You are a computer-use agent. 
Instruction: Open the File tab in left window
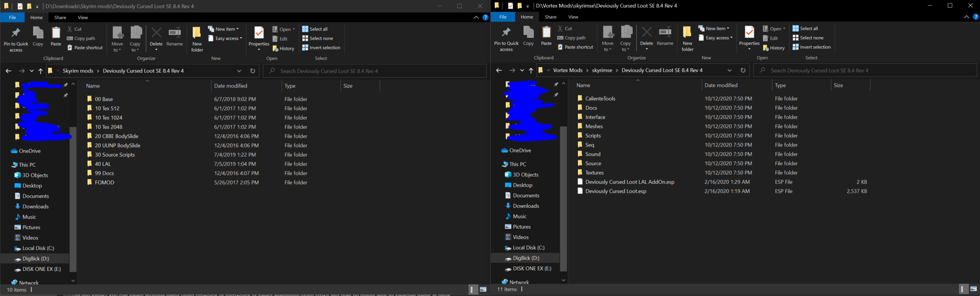point(12,17)
